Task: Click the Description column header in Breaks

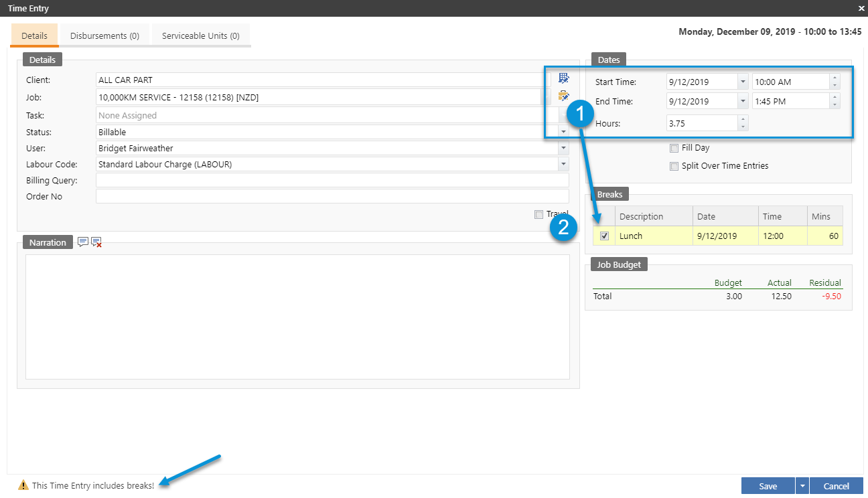Action: [654, 216]
